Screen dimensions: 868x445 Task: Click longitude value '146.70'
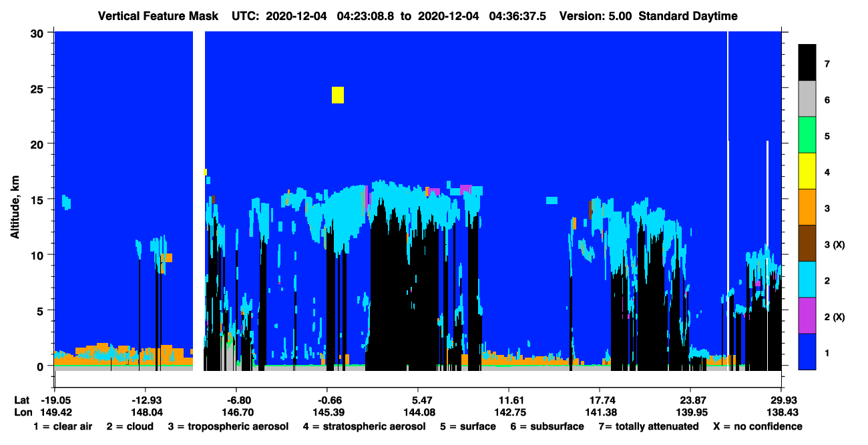pyautogui.click(x=237, y=412)
